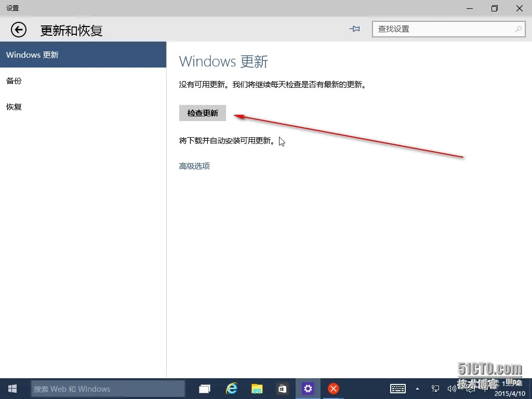Open the Store app from the taskbar
The height and width of the screenshot is (399, 532).
(x=282, y=389)
